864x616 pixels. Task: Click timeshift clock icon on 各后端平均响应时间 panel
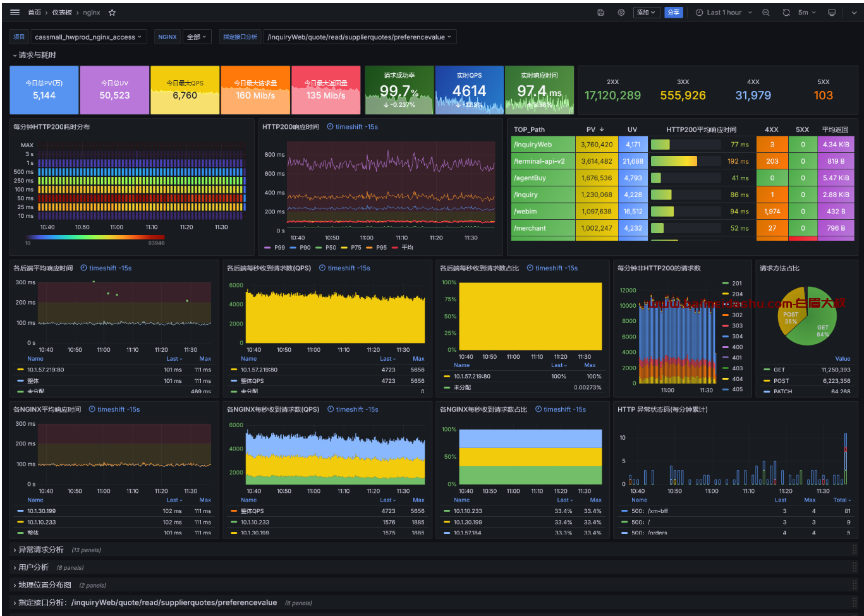coord(83,269)
